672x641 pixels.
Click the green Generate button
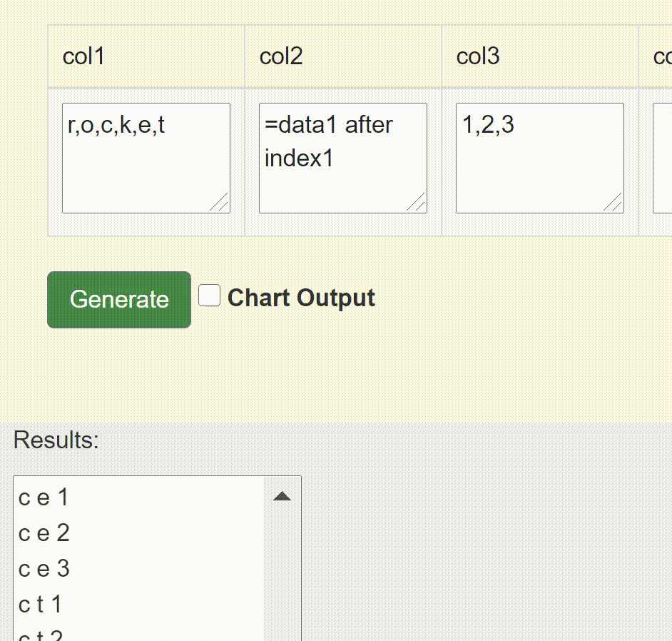(x=119, y=300)
